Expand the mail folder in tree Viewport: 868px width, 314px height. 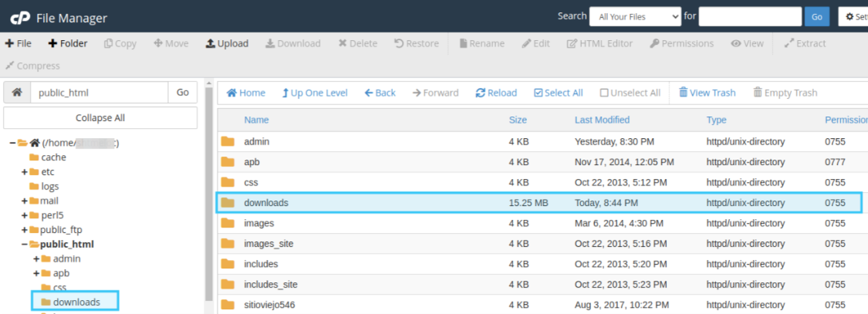coord(25,201)
